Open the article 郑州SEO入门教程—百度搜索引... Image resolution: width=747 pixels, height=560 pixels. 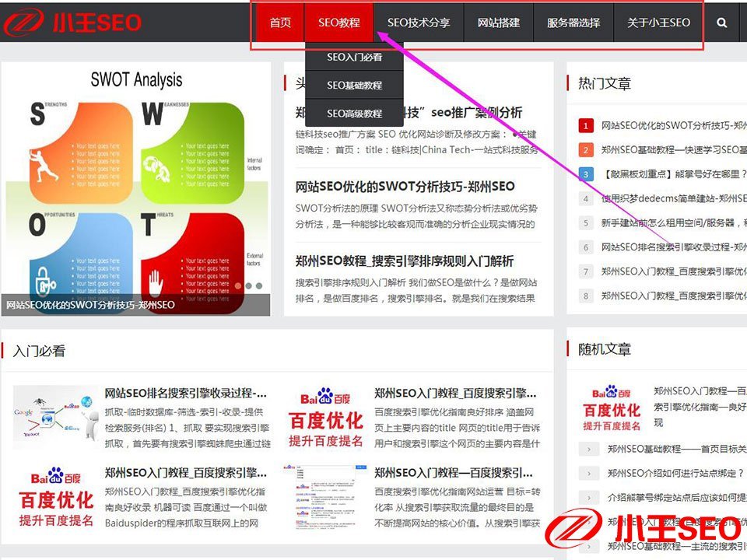(x=453, y=473)
